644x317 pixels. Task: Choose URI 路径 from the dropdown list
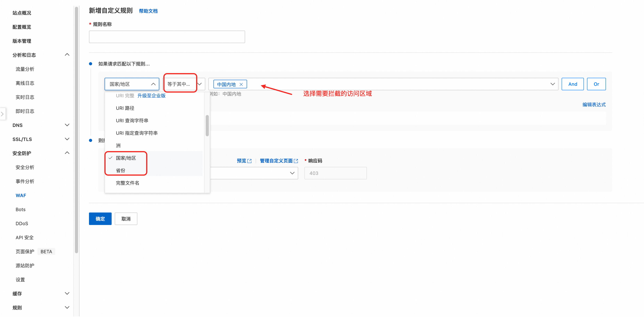(x=125, y=108)
